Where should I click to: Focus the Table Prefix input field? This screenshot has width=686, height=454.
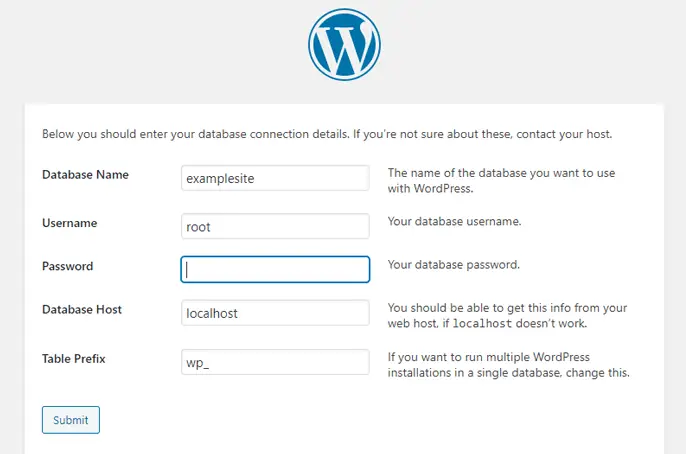click(275, 362)
